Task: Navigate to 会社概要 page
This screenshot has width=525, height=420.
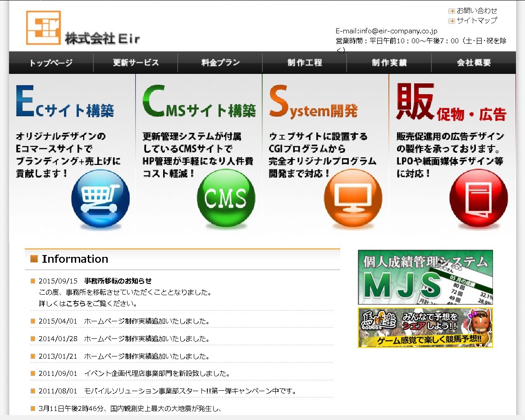Action: [x=474, y=63]
